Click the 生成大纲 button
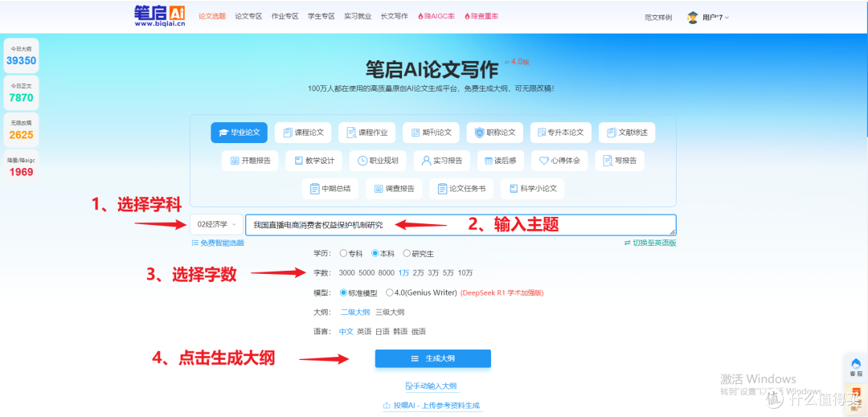868x417 pixels. (433, 358)
